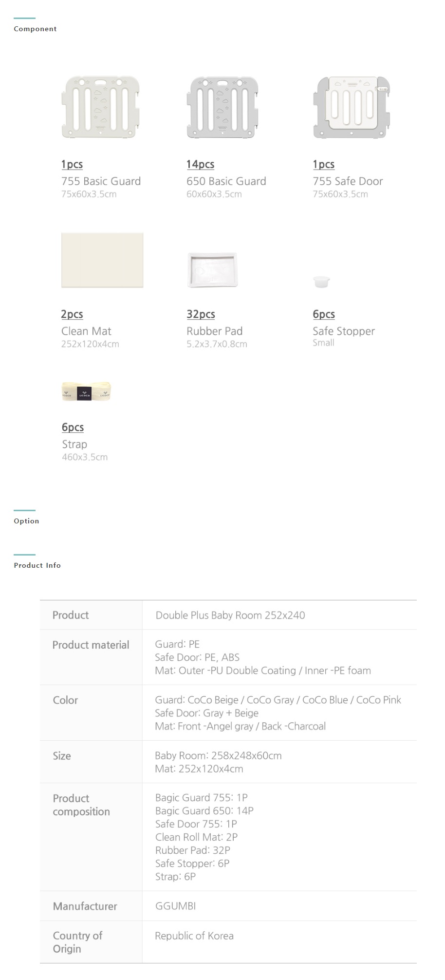Click the Clean Mat product image
This screenshot has height=980, width=445.
102,260
